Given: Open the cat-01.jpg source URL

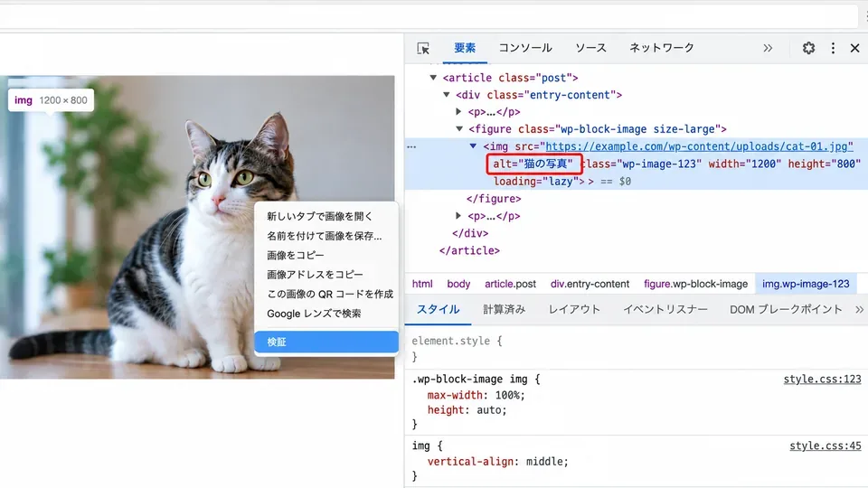Looking at the screenshot, I should coord(699,146).
